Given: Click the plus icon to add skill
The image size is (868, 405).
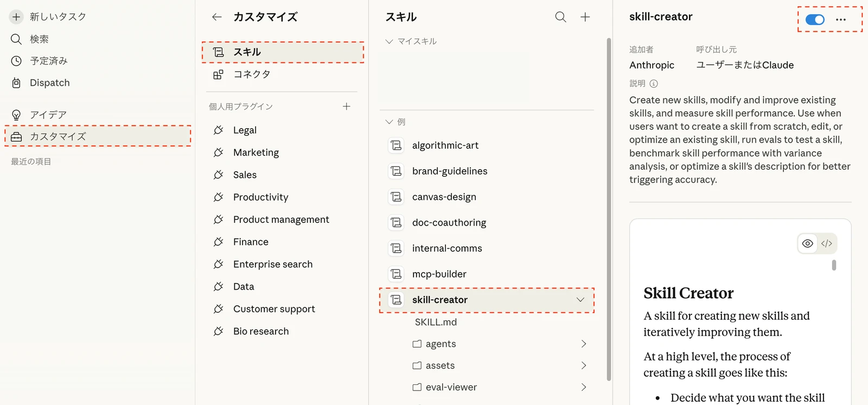Looking at the screenshot, I should pos(585,17).
